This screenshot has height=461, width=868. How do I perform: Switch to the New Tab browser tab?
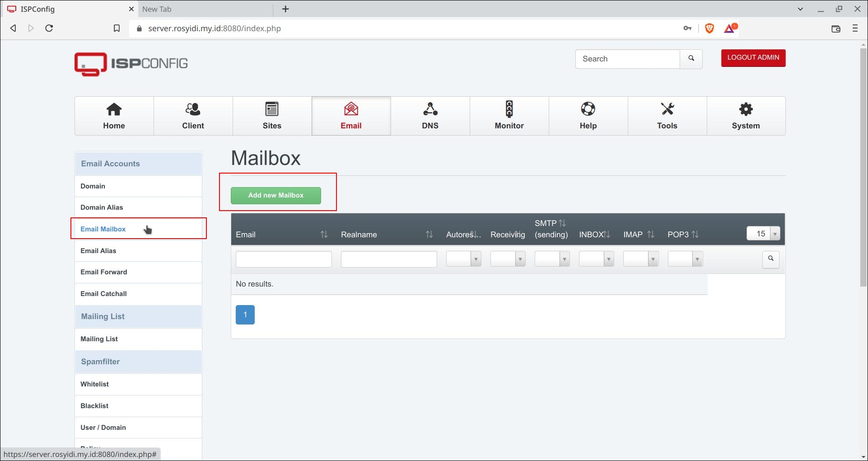(x=205, y=9)
